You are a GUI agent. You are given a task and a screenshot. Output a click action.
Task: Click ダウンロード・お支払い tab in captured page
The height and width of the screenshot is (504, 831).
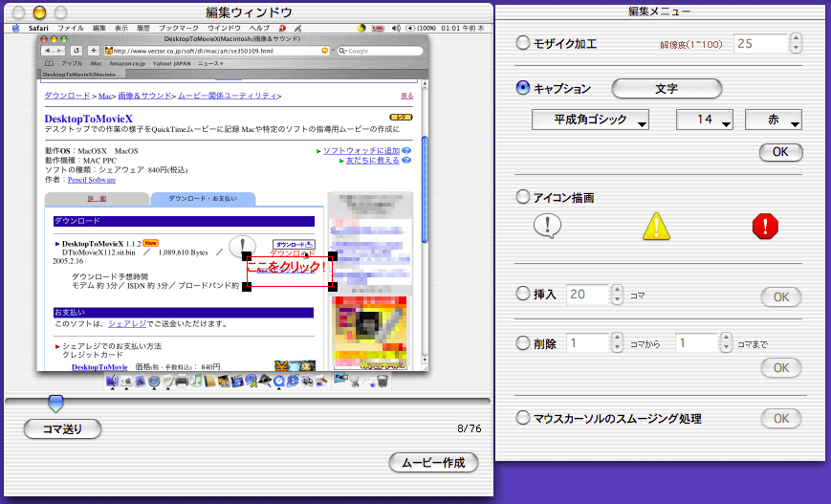click(203, 199)
